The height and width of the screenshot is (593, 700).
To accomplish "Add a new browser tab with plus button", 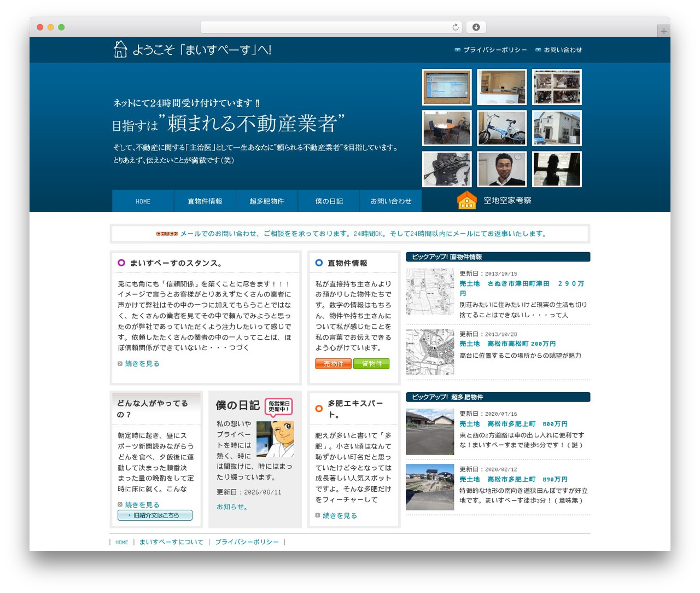I will point(663,31).
